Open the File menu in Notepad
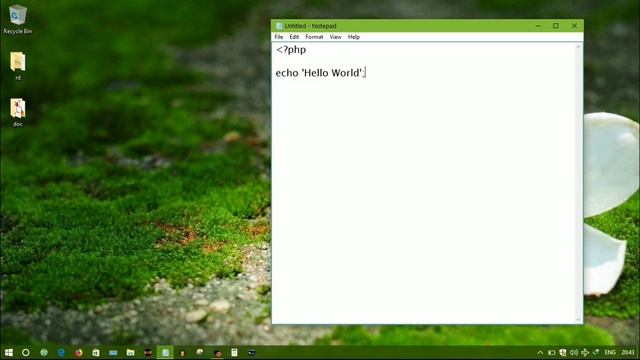The height and width of the screenshot is (360, 640). coord(279,37)
